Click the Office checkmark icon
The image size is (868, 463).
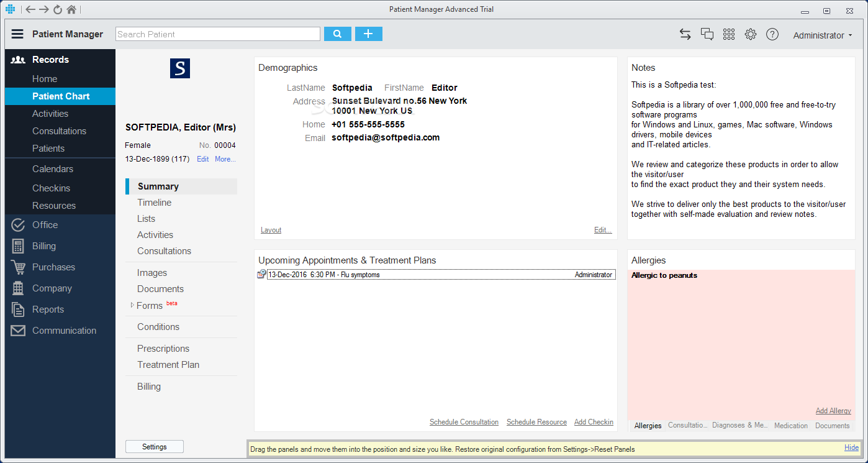[x=18, y=225]
